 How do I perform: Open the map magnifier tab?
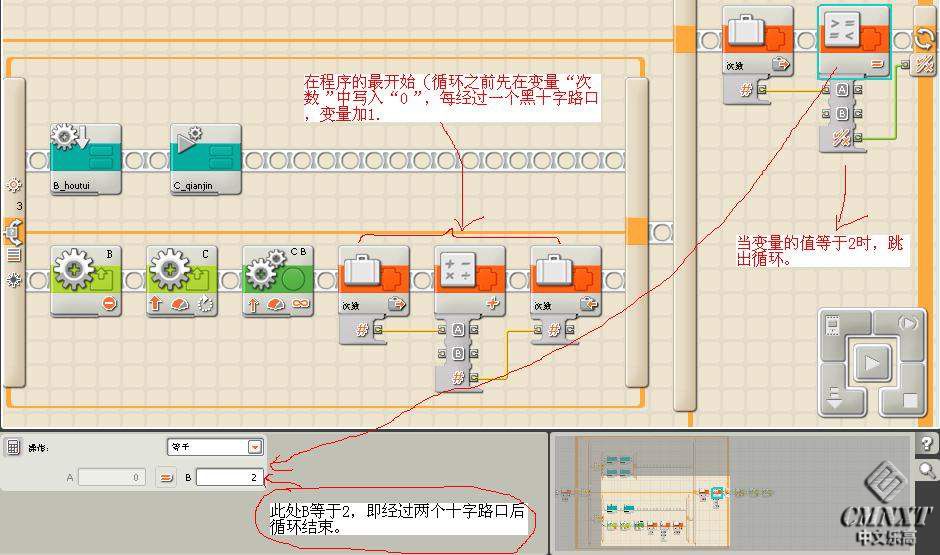click(927, 469)
